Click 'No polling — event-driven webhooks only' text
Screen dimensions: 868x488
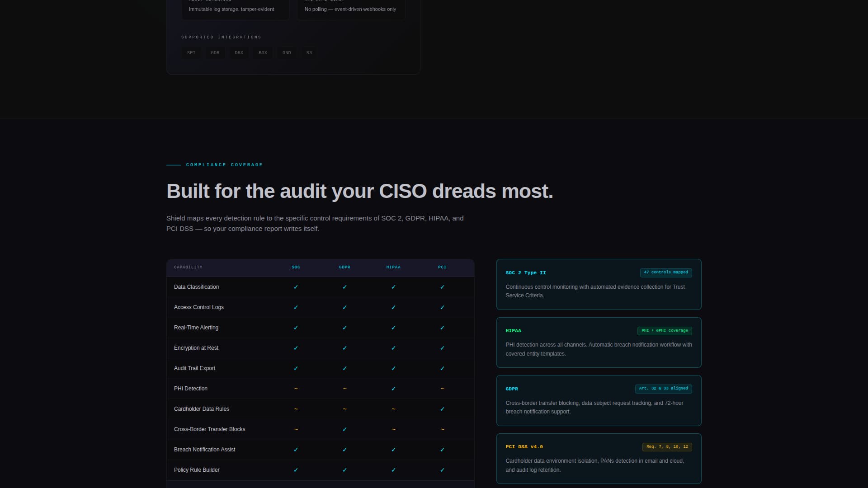(350, 9)
